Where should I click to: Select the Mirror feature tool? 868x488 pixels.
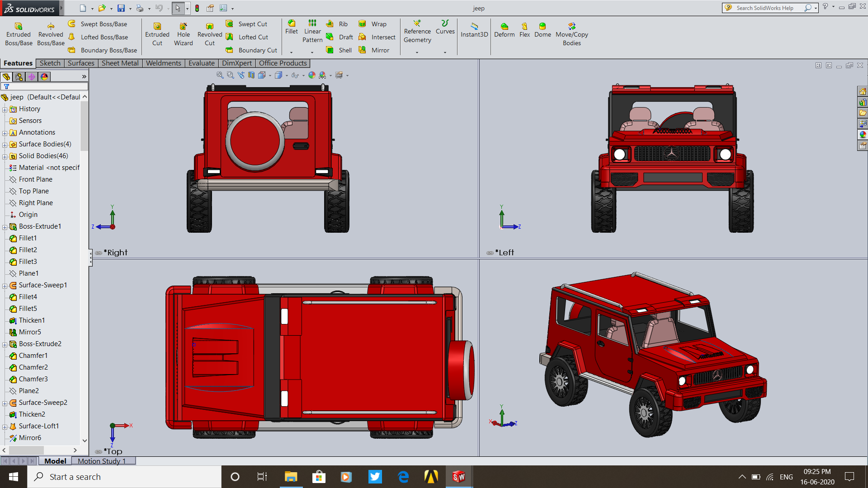[x=374, y=50]
